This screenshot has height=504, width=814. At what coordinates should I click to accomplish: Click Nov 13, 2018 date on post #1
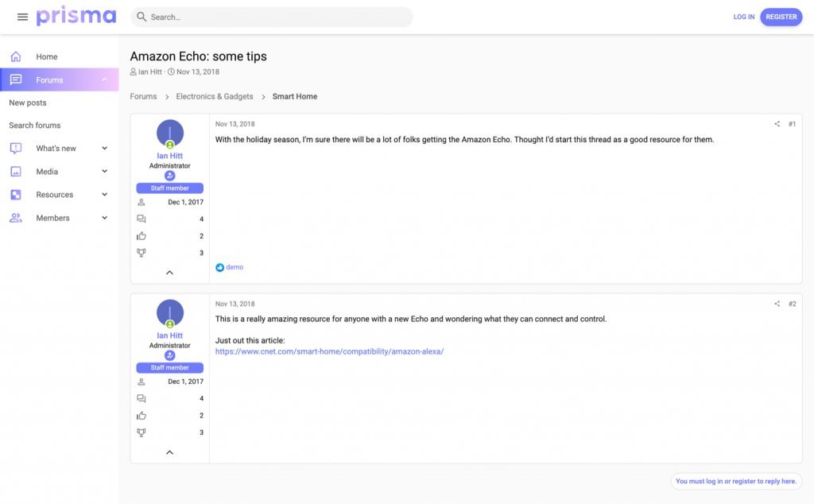235,124
